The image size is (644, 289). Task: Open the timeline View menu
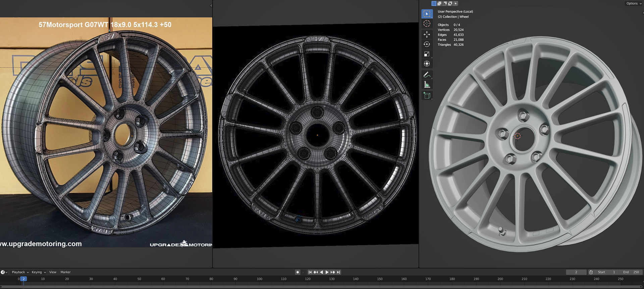(x=53, y=272)
